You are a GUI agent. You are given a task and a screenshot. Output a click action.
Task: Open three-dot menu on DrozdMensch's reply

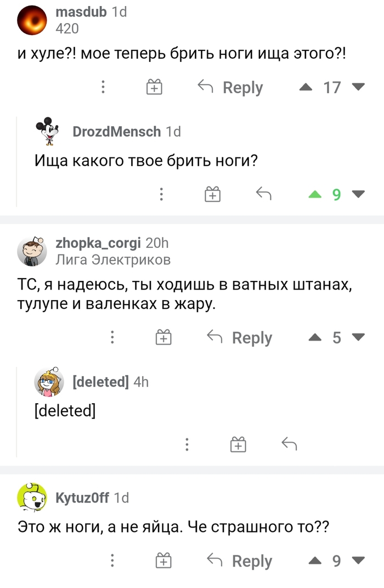point(161,194)
